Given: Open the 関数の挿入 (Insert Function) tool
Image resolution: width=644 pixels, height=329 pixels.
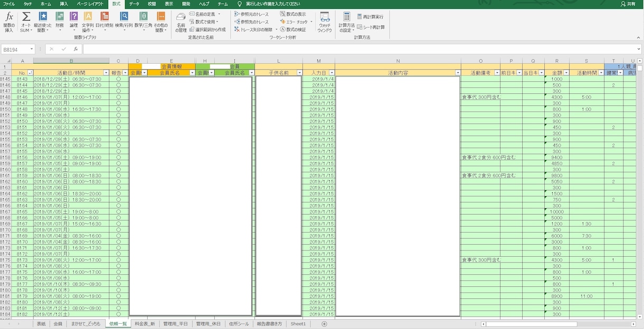Looking at the screenshot, I should (9, 22).
